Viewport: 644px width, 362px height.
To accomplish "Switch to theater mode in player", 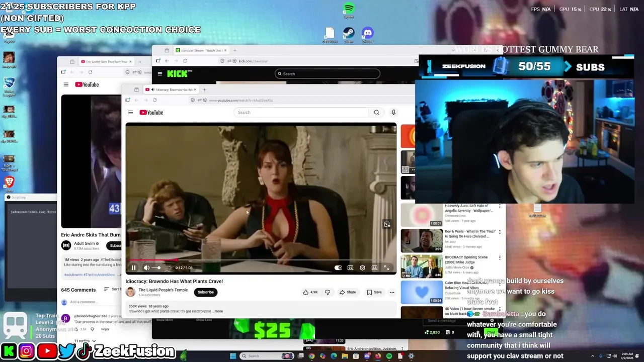I will pyautogui.click(x=374, y=268).
